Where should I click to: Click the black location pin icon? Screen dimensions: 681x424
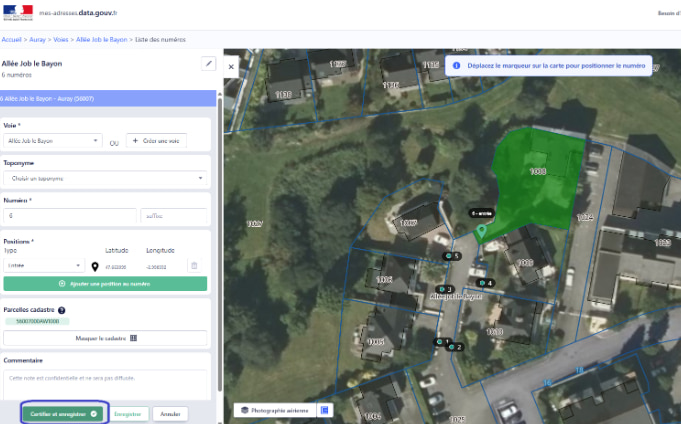pos(95,266)
